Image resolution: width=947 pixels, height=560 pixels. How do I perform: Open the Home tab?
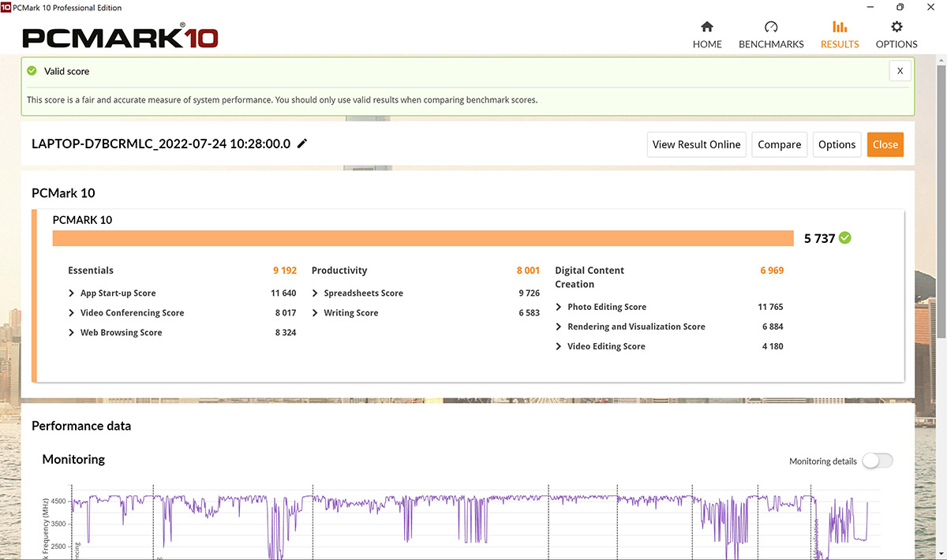(x=707, y=35)
